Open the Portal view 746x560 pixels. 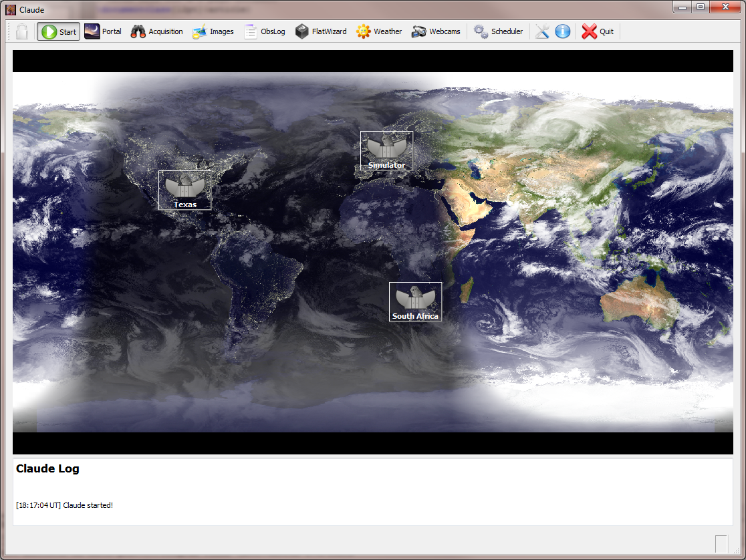click(103, 31)
